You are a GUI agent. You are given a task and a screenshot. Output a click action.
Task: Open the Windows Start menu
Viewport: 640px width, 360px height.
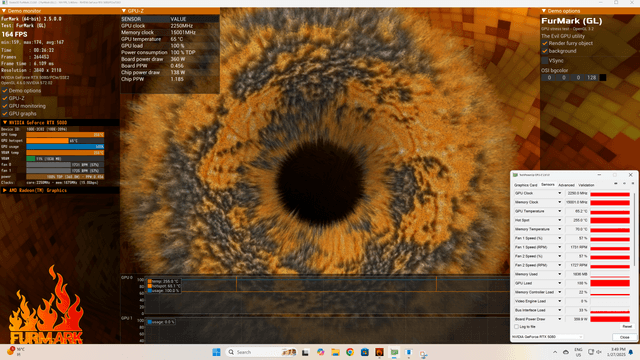click(x=216, y=352)
